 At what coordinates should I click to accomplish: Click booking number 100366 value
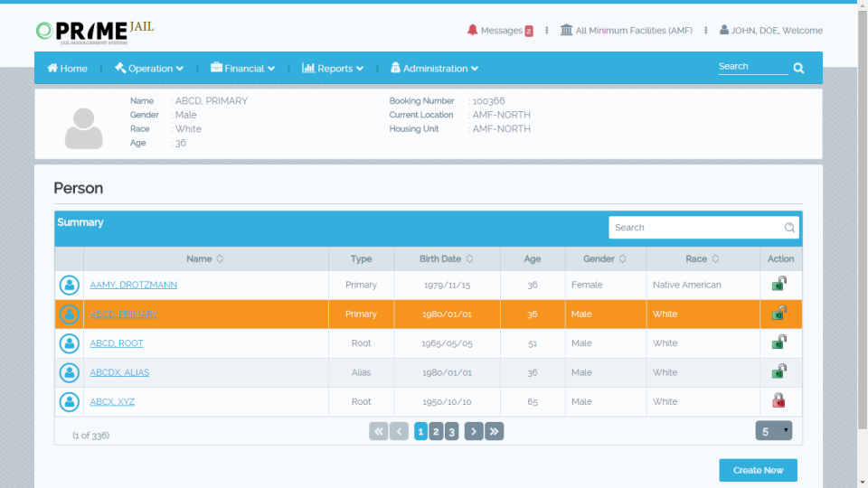click(488, 100)
